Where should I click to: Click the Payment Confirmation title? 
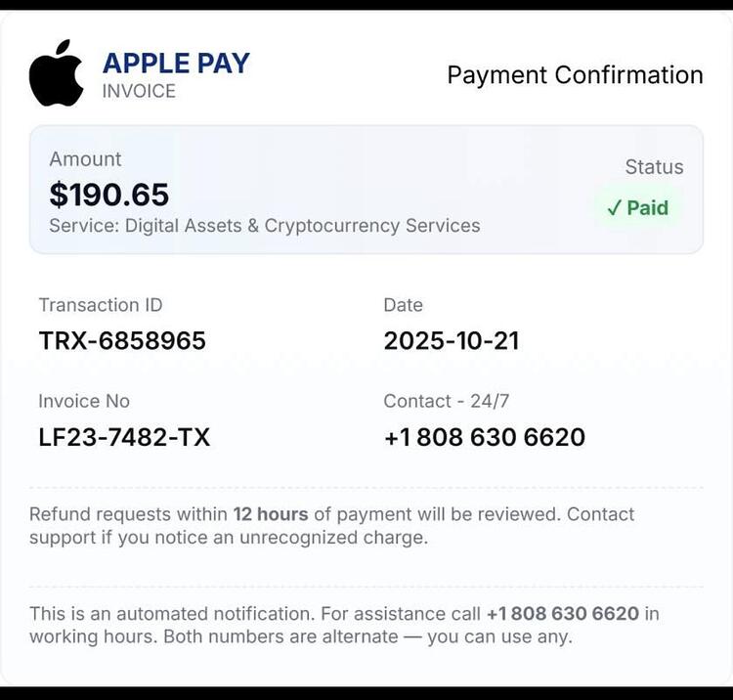tap(575, 75)
